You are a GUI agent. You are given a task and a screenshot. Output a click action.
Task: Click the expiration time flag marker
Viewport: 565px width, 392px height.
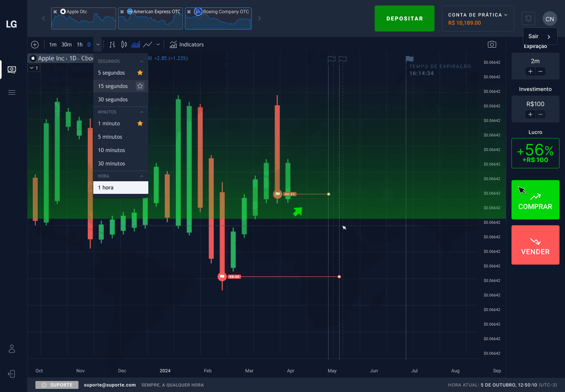410,59
